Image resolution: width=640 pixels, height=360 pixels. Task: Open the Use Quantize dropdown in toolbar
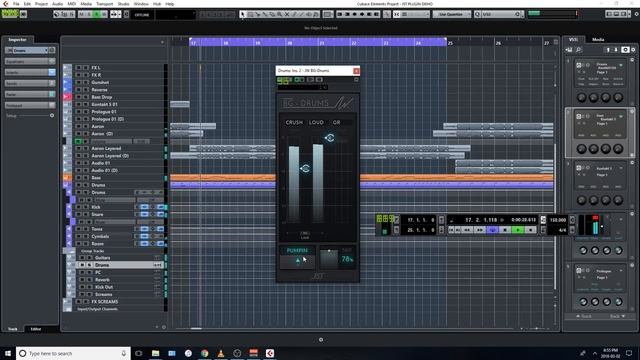pyautogui.click(x=451, y=14)
